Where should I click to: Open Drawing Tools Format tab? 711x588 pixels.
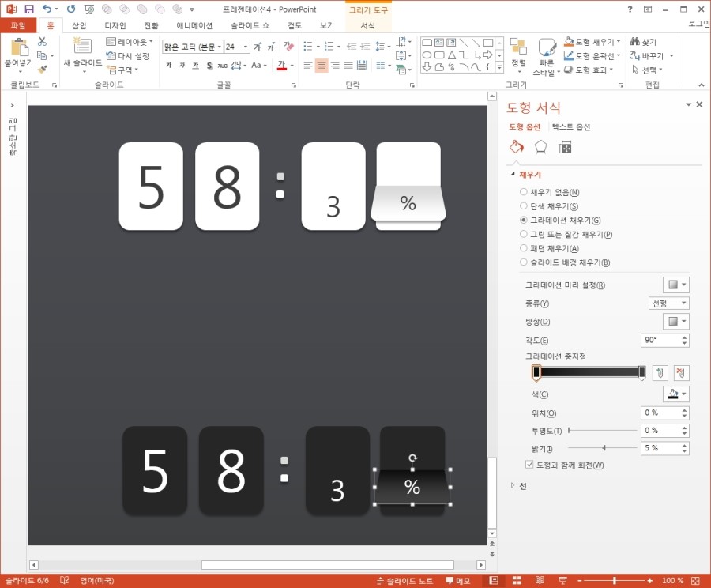click(367, 25)
